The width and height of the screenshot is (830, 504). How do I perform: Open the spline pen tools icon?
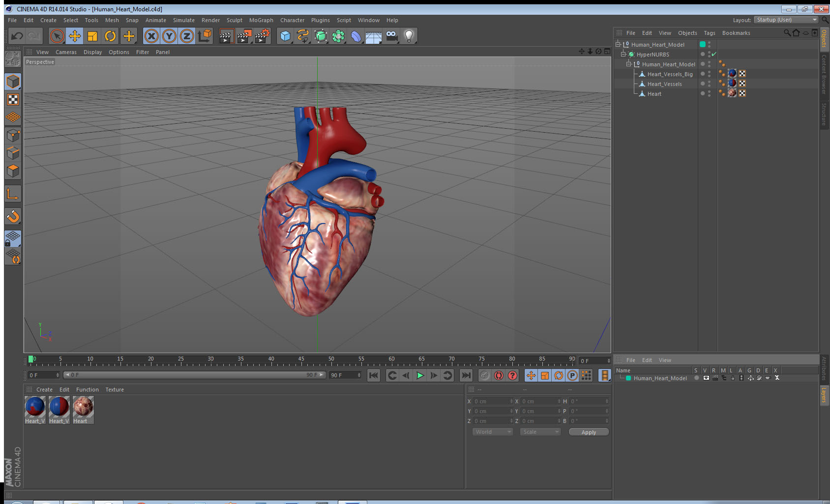pos(303,36)
